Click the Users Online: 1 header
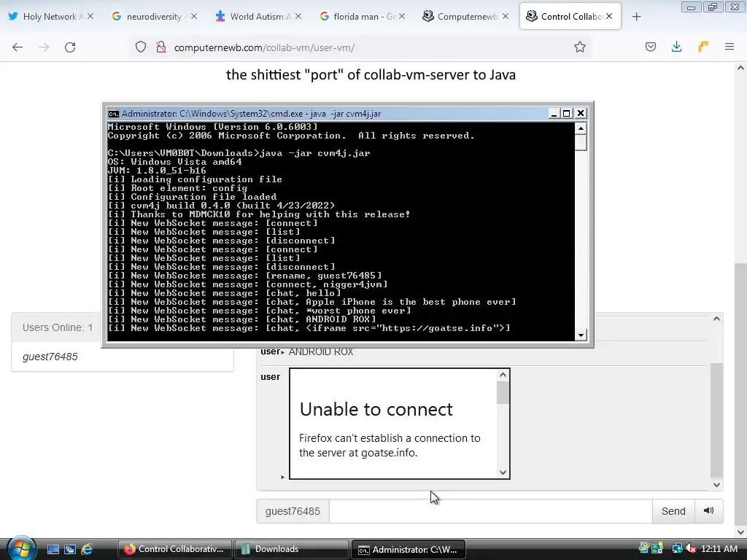 pos(57,327)
